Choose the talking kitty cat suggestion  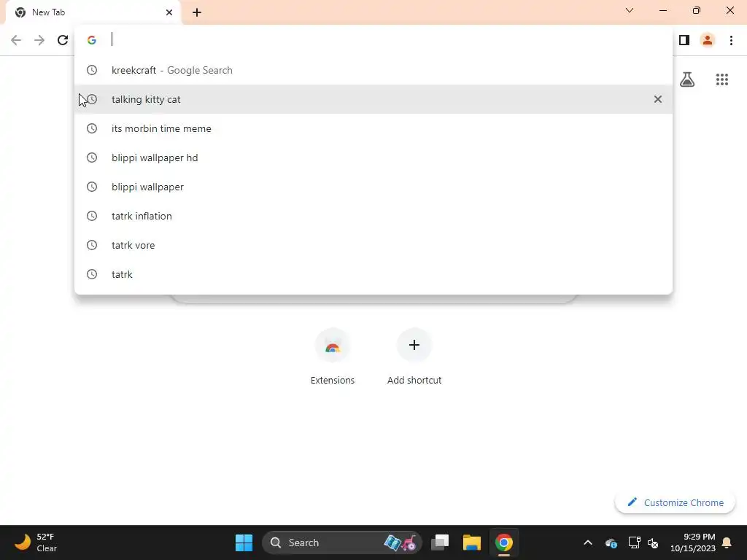point(373,99)
